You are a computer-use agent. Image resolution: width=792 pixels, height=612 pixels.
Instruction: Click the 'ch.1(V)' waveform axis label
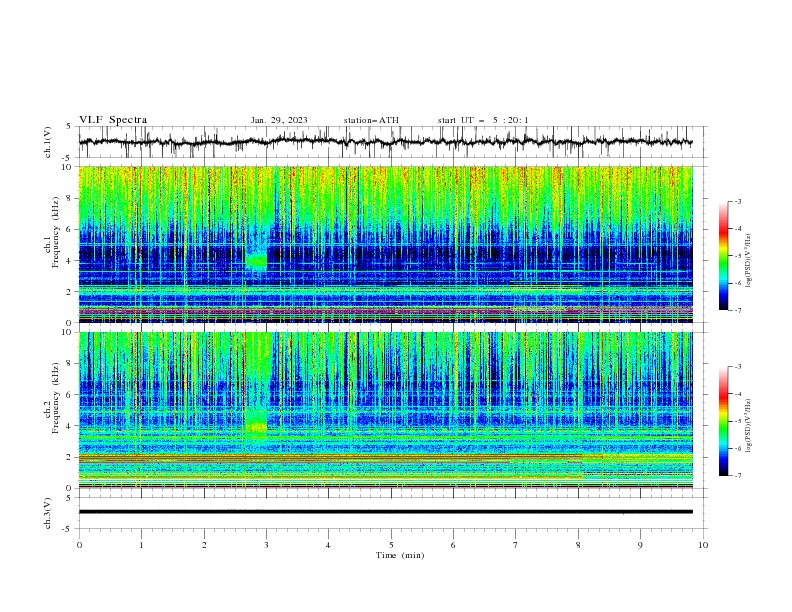click(48, 142)
